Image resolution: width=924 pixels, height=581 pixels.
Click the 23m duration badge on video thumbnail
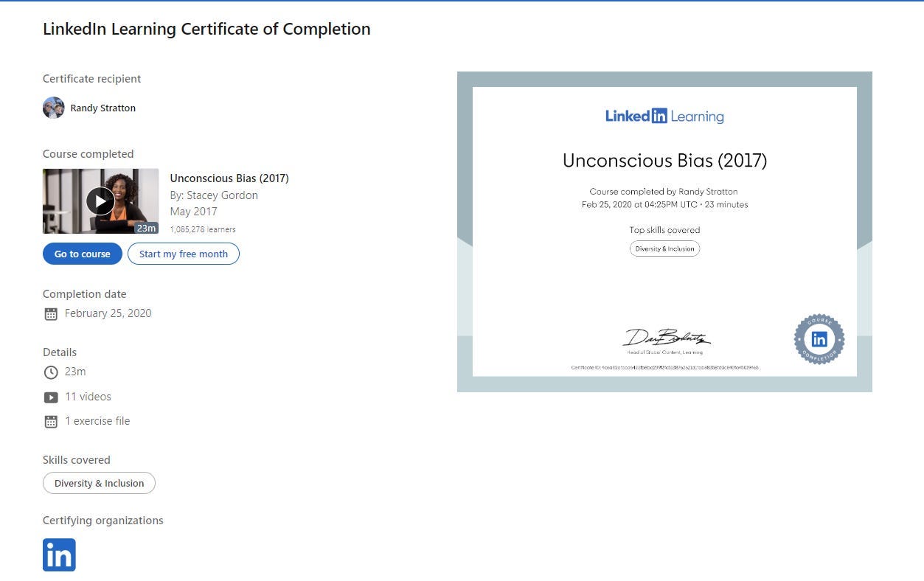[146, 228]
